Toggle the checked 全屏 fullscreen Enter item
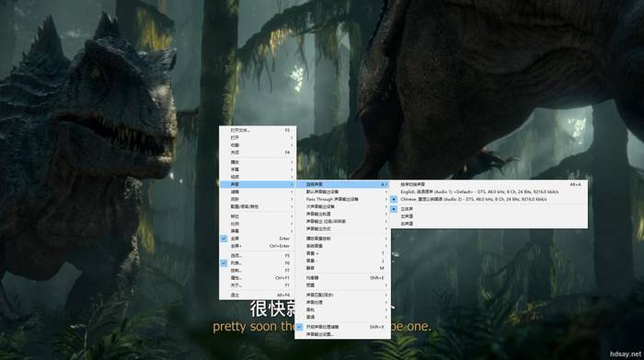The image size is (644, 360). pyautogui.click(x=258, y=238)
